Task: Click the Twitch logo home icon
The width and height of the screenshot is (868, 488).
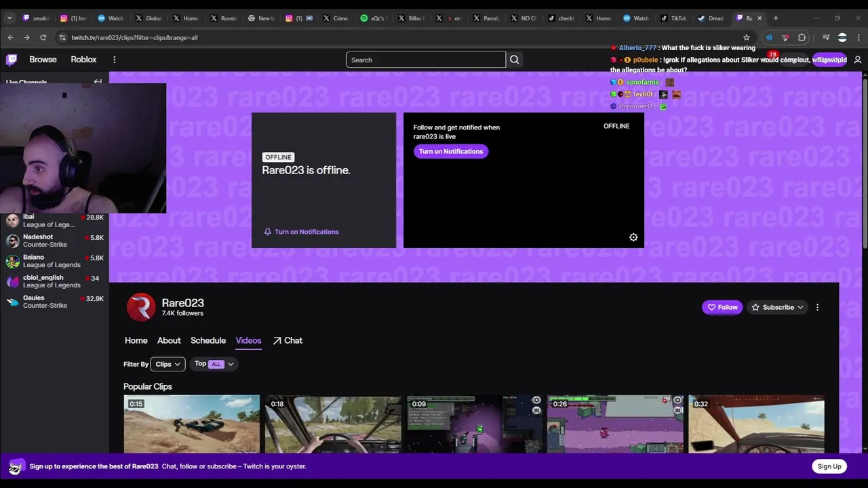Action: click(x=12, y=60)
